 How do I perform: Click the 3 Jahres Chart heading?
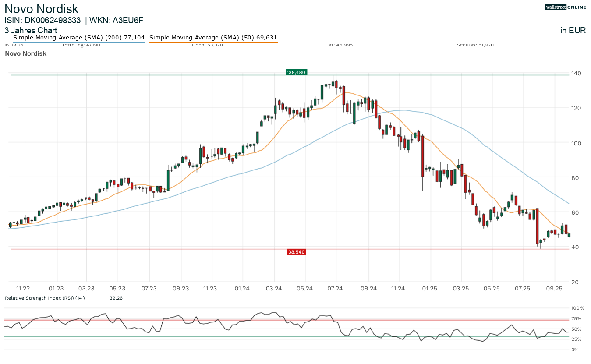31,31
